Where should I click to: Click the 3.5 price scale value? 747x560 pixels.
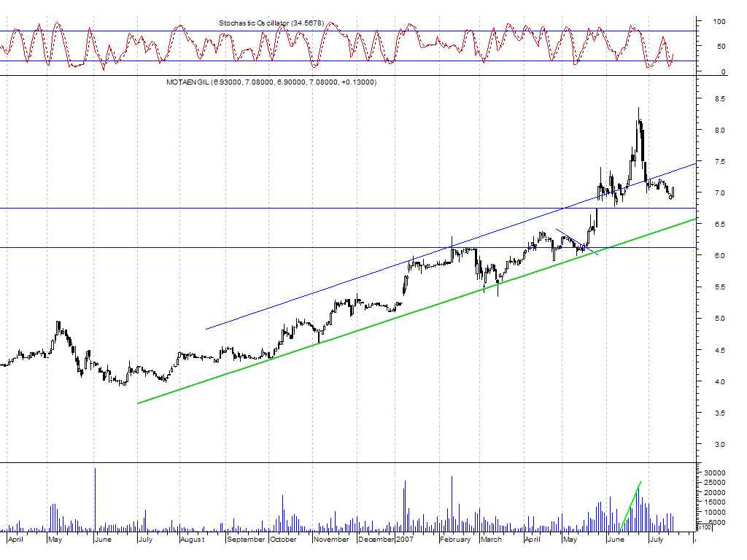click(x=719, y=413)
